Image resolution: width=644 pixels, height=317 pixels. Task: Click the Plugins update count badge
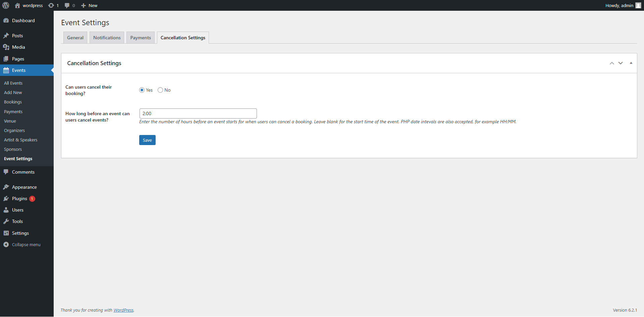click(32, 199)
